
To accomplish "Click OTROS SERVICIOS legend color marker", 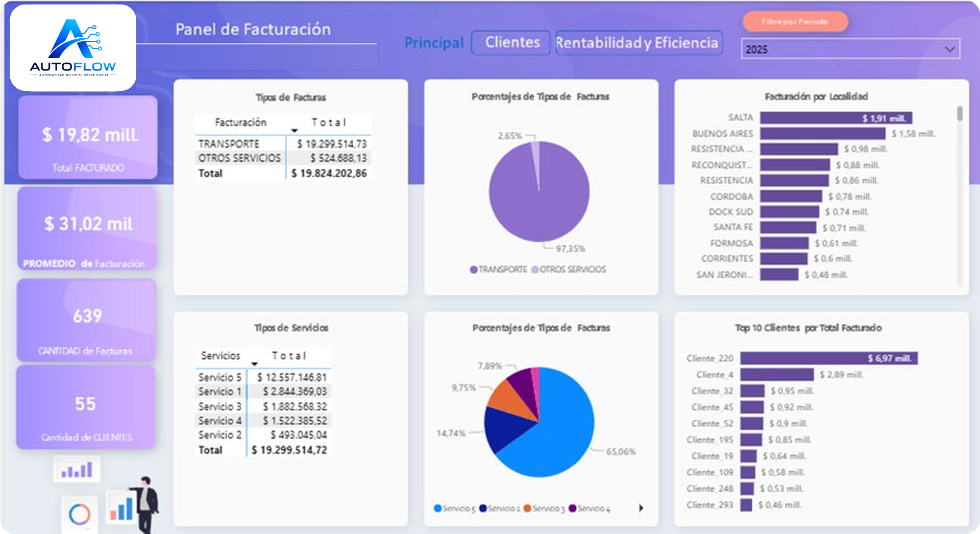I will click(x=535, y=270).
